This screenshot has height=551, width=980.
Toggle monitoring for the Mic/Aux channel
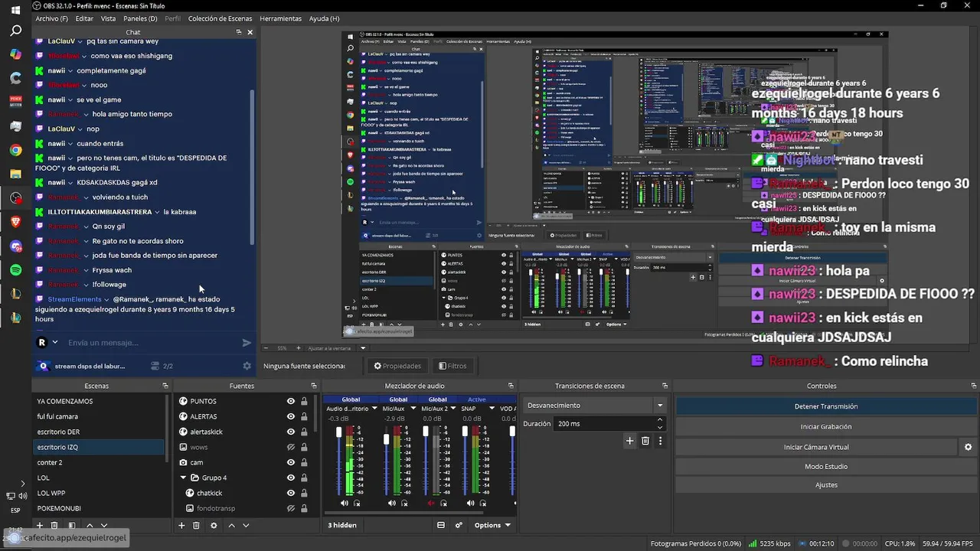pyautogui.click(x=404, y=503)
